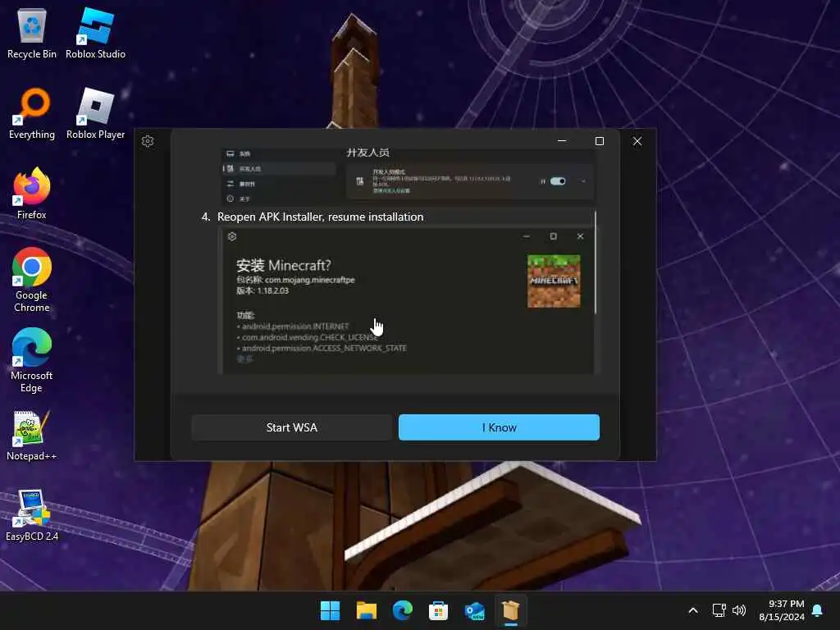Open the 9:37 PM clock and calendar
Image resolution: width=840 pixels, height=630 pixels.
(782, 610)
